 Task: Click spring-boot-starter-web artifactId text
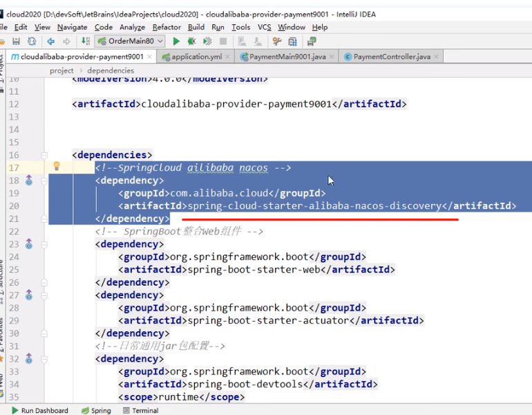254,270
